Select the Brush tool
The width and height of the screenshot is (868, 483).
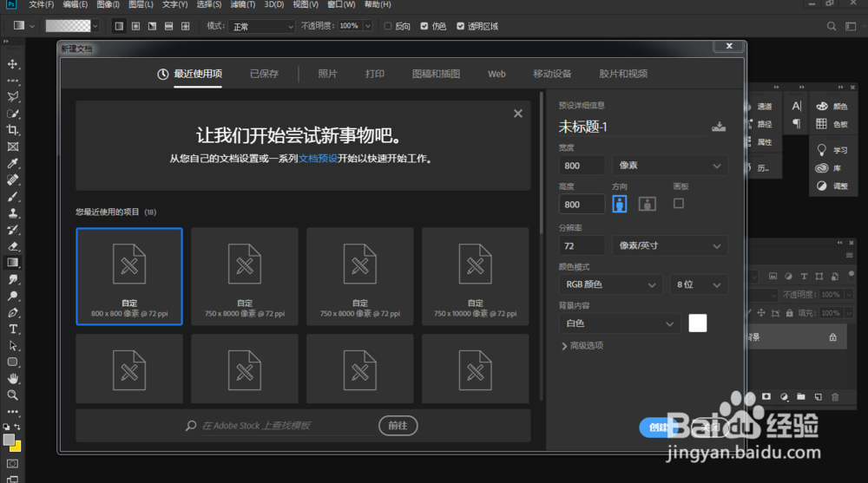(13, 197)
